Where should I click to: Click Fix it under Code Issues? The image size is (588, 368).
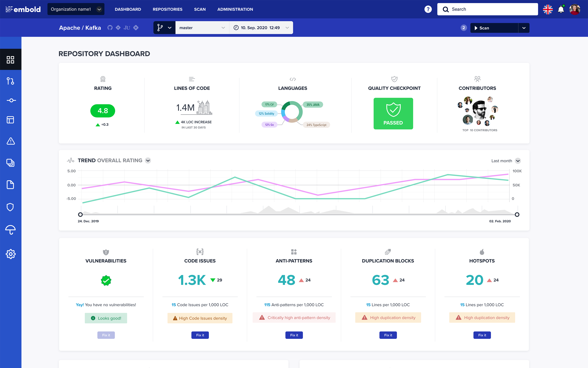(x=200, y=335)
